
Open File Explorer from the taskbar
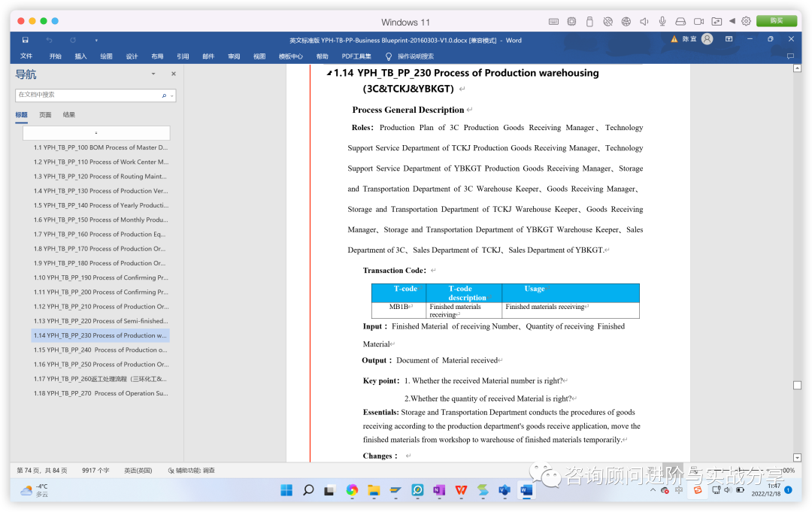point(374,489)
